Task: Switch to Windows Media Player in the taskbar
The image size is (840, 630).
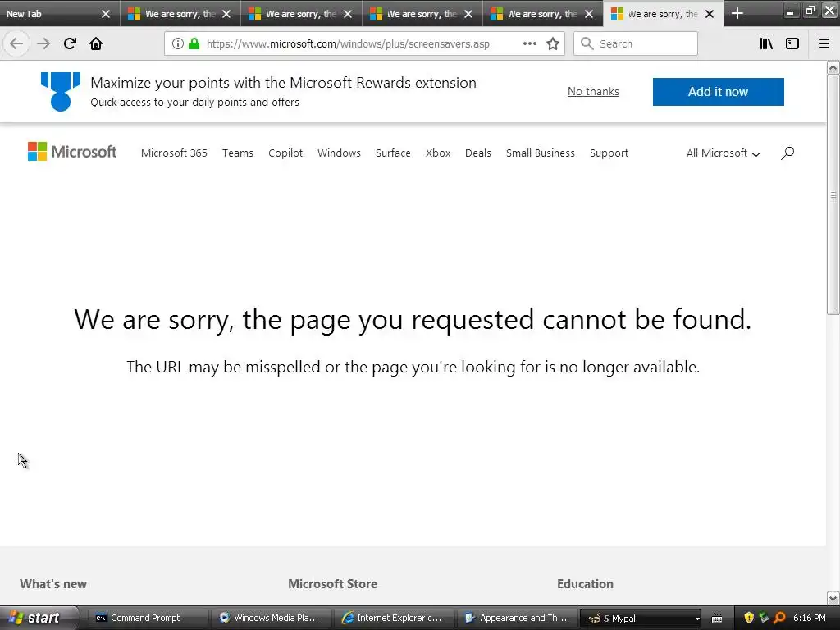Action: tap(271, 619)
